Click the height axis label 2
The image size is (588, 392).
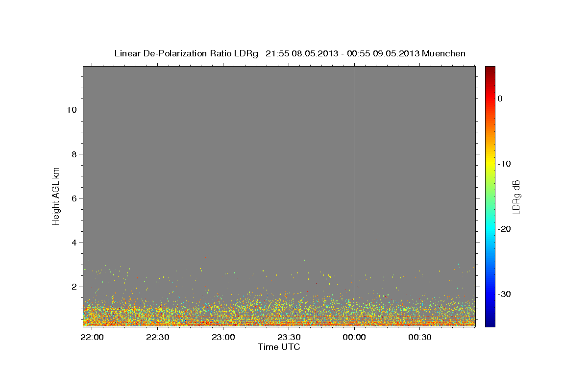[73, 287]
